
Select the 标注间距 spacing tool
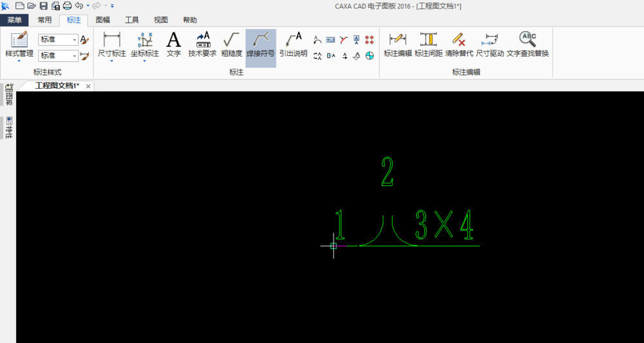point(428,44)
